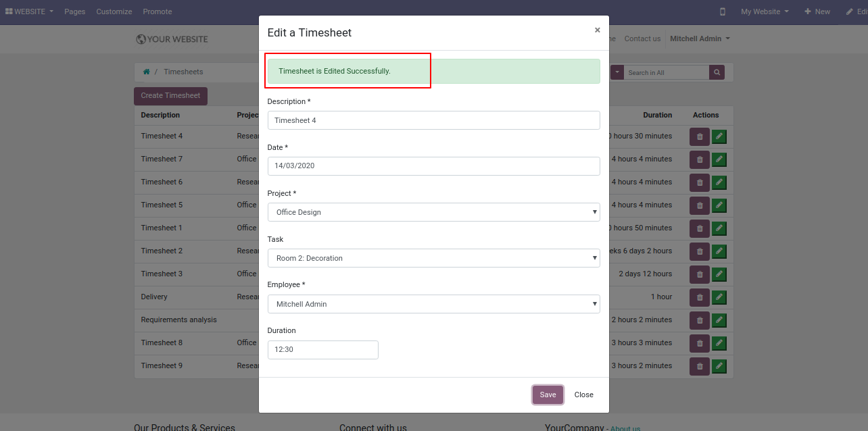Click the trash icon for Timesheet 9
Screen dimensions: 868x431
tap(700, 366)
